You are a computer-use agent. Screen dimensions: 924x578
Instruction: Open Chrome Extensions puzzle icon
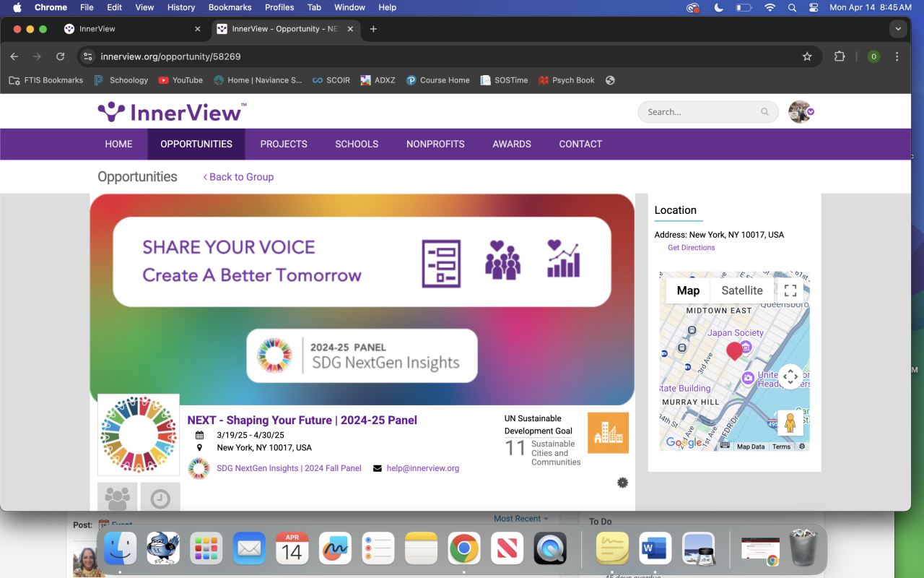(840, 56)
